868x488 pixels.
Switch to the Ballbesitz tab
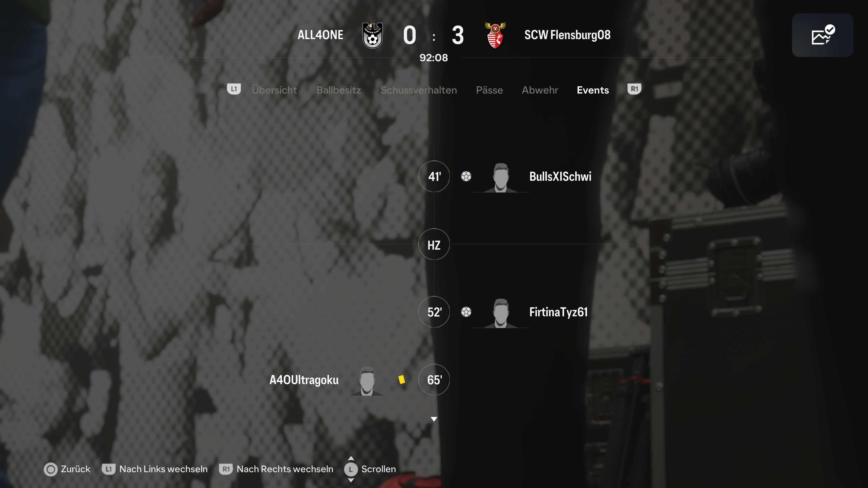[x=339, y=90]
